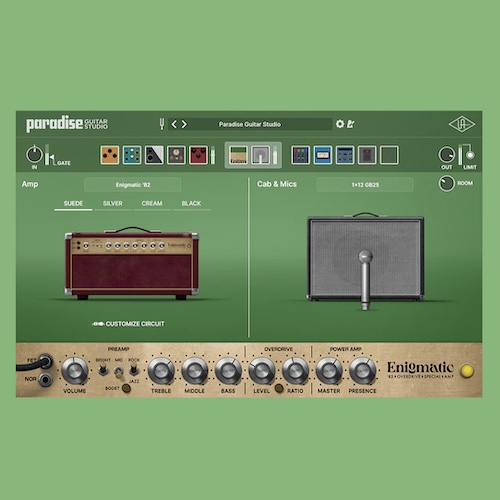
Task: Go to the next preset arrow
Action: point(184,124)
